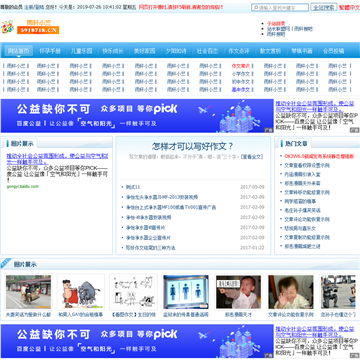Open the lower 图片展示 gallery header
360x360 pixels.
tap(25, 265)
